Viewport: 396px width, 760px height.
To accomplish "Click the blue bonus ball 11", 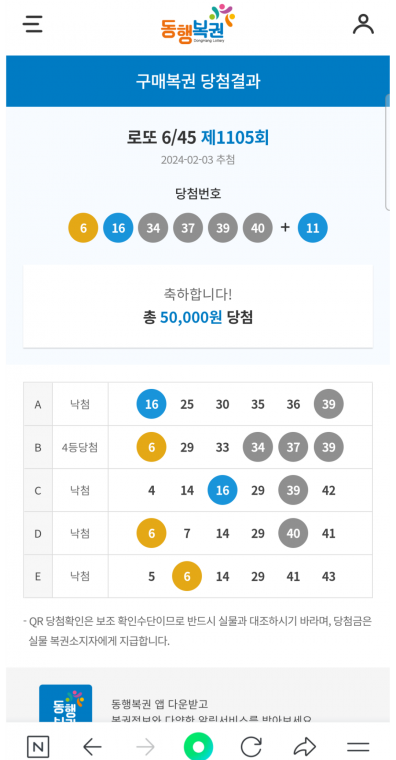I will [x=313, y=228].
